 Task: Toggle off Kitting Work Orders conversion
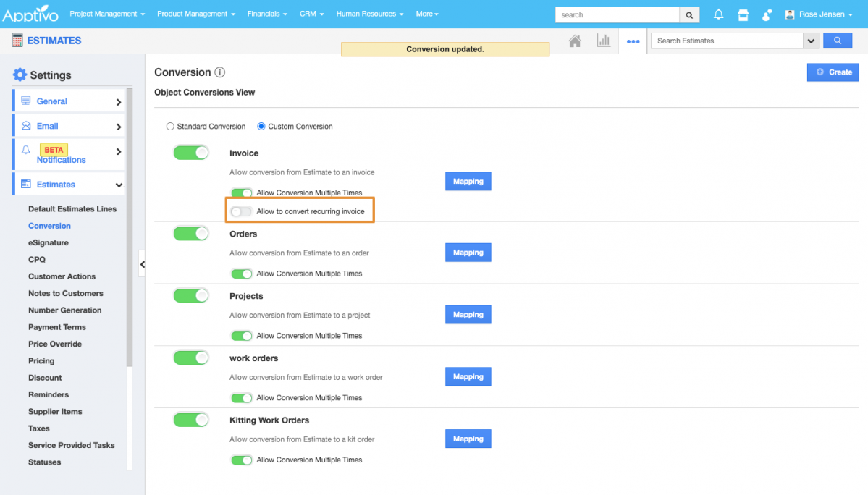point(190,420)
